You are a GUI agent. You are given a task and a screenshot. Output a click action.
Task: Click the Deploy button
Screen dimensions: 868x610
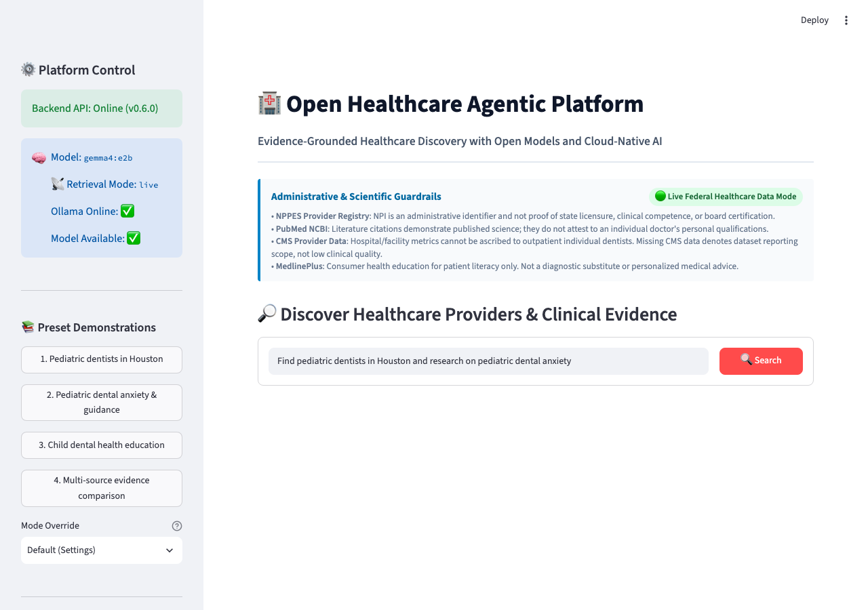pyautogui.click(x=814, y=20)
